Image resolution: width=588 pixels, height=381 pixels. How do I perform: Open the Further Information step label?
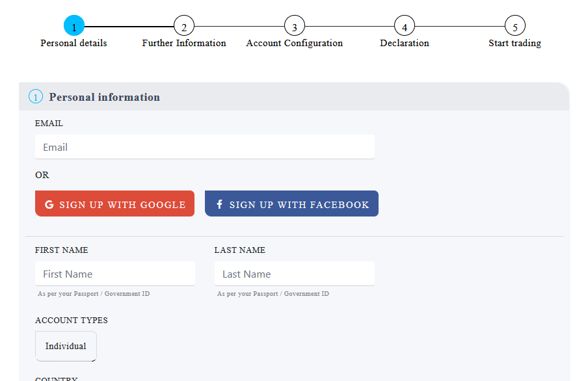pos(184,43)
